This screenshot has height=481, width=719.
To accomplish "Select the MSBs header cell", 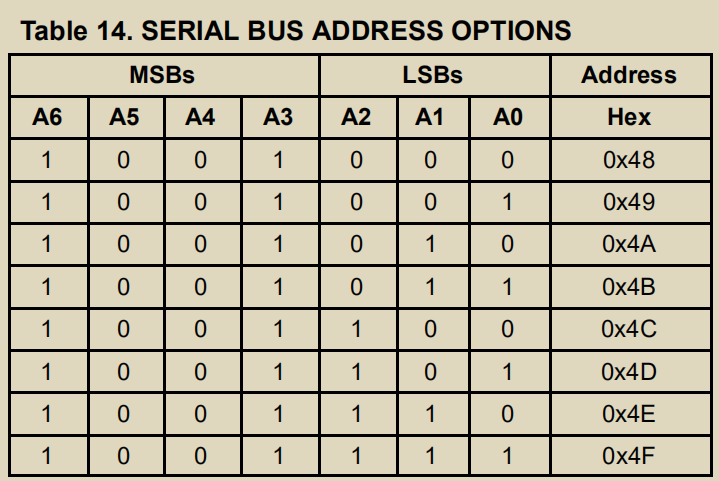I will (x=164, y=75).
